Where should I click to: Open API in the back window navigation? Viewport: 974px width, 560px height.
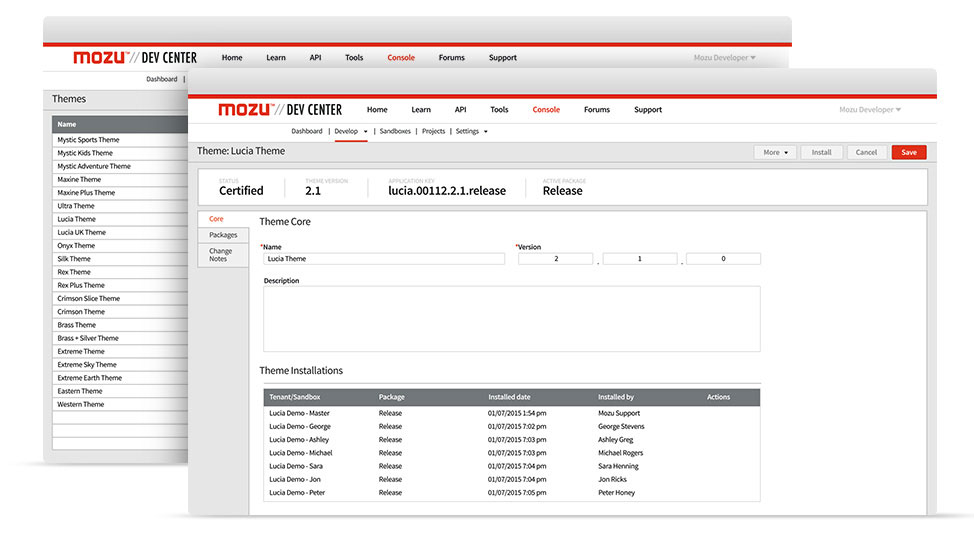coord(316,57)
